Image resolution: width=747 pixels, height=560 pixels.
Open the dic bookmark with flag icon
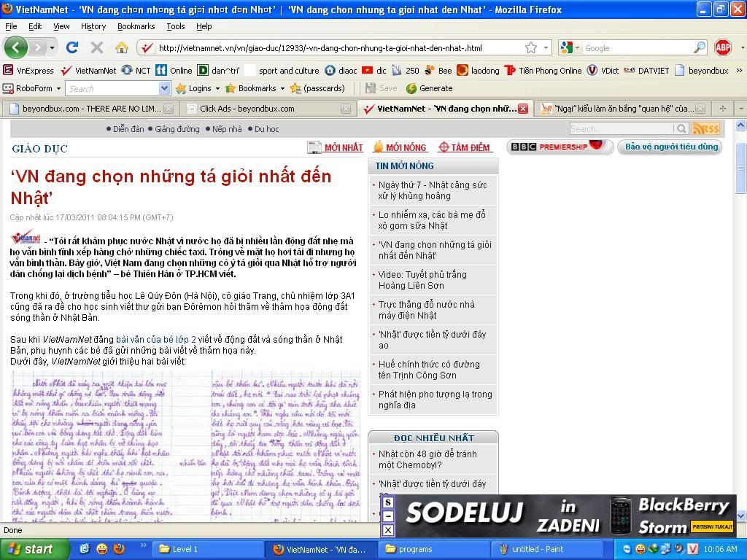374,71
